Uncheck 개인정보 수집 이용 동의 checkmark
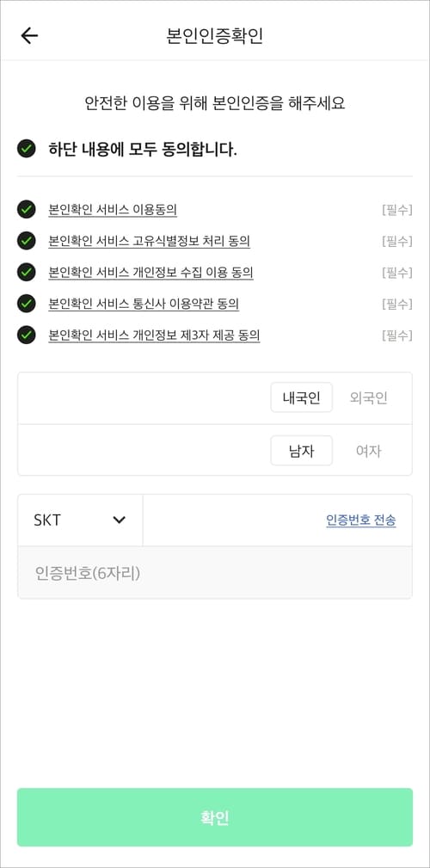The width and height of the screenshot is (430, 868). point(27,273)
